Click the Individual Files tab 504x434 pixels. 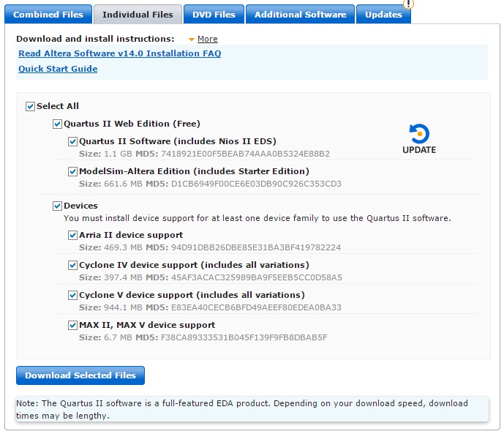tap(138, 15)
